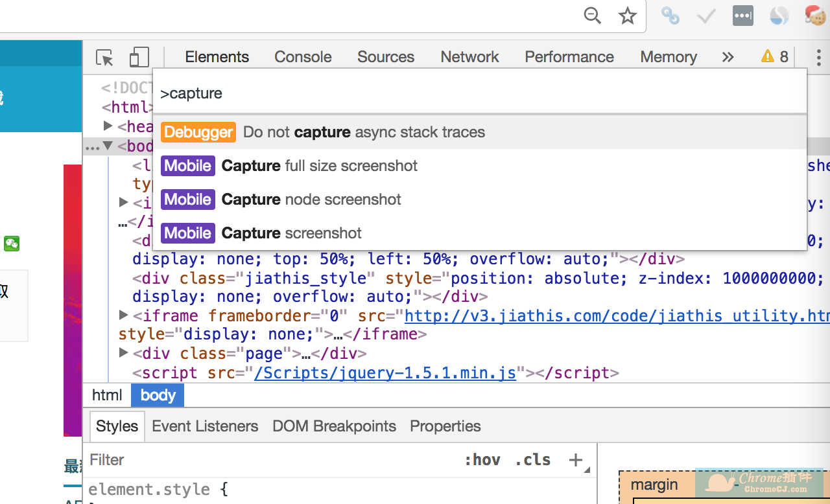Collapse the body element node

108,146
